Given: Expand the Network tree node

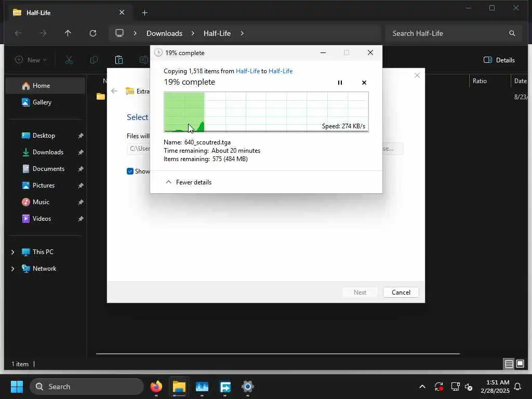Looking at the screenshot, I should click(13, 269).
